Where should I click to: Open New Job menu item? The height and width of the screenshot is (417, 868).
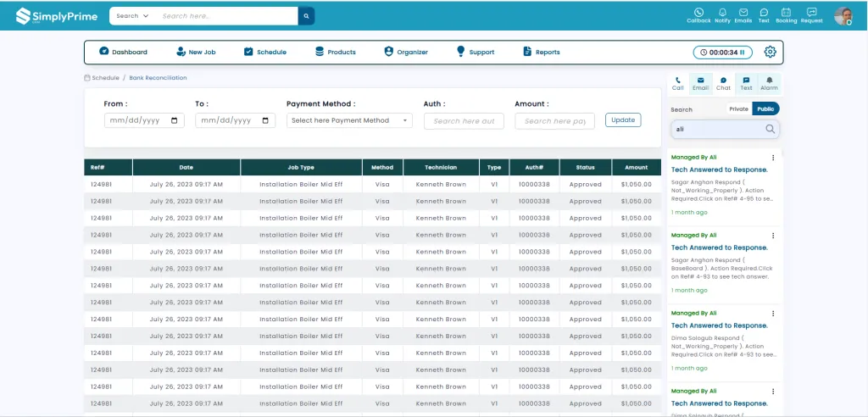point(196,52)
